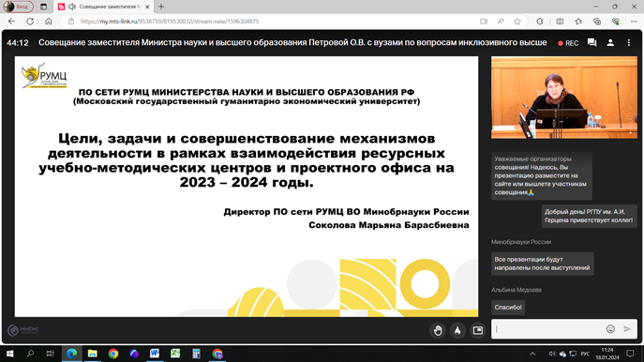Open tab actions menu button
The image size is (644, 362).
tap(43, 7)
